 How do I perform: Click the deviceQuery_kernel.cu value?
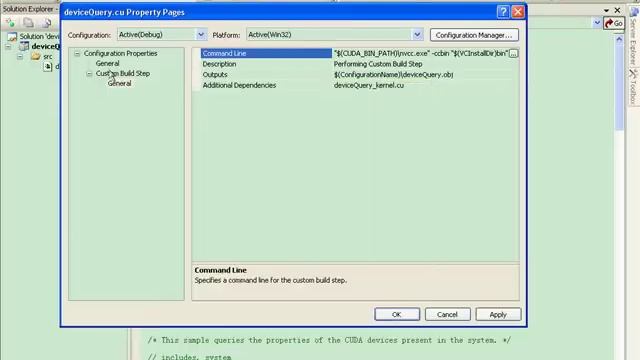tap(369, 85)
